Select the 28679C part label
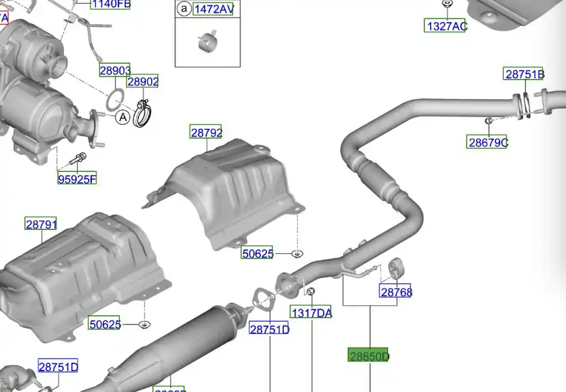 tap(487, 142)
